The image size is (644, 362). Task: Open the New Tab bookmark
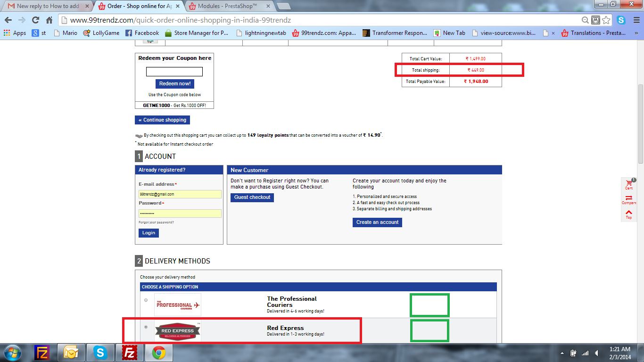click(450, 33)
